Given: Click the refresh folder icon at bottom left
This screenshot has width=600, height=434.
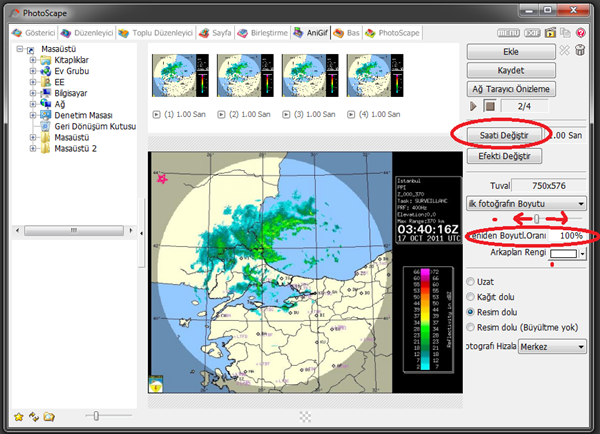Looking at the screenshot, I should pos(33,416).
